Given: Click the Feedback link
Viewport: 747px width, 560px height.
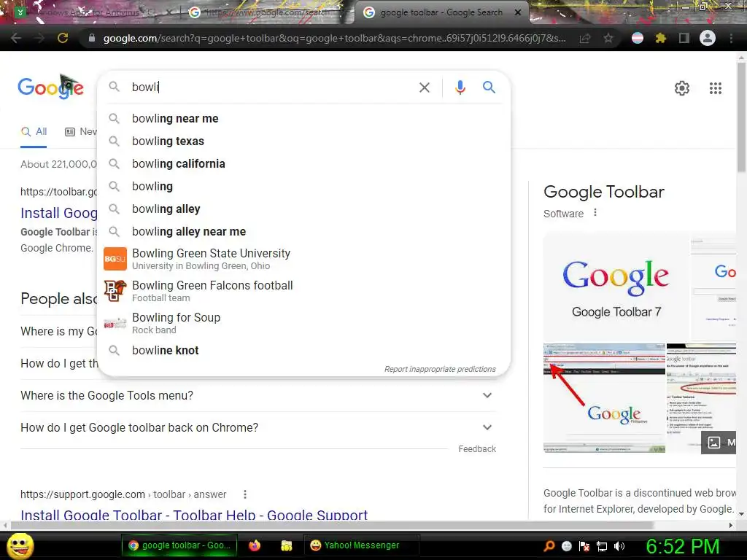Looking at the screenshot, I should [x=477, y=449].
